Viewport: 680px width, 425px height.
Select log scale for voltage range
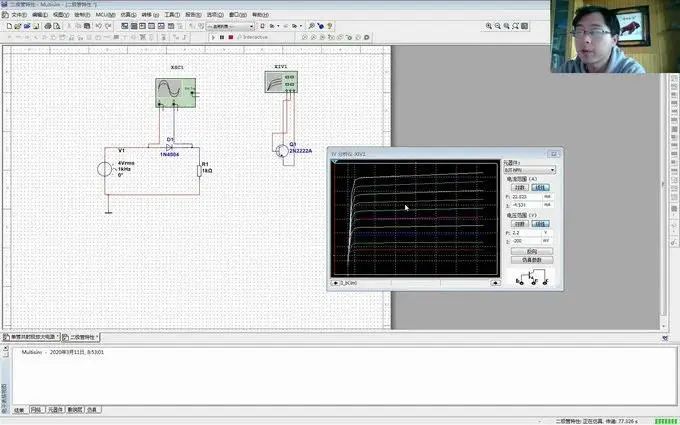pos(520,224)
